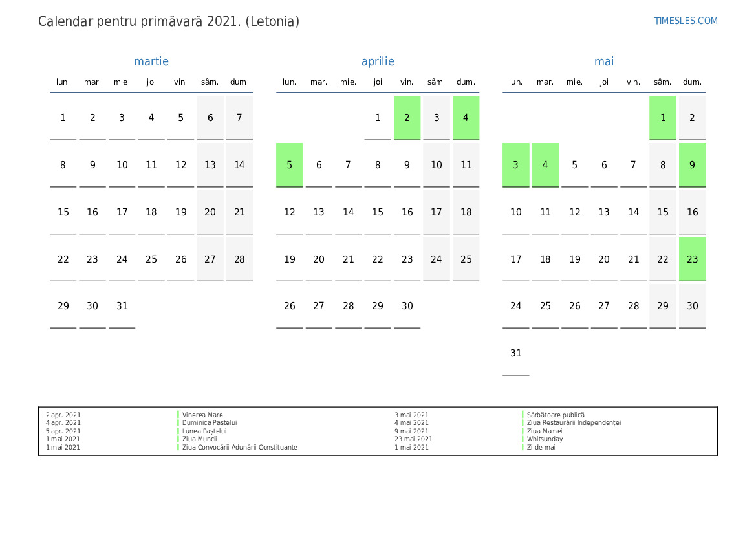The image size is (756, 535).
Task: Click the Ziua Restaurării Independenței legend text
Action: (x=574, y=423)
